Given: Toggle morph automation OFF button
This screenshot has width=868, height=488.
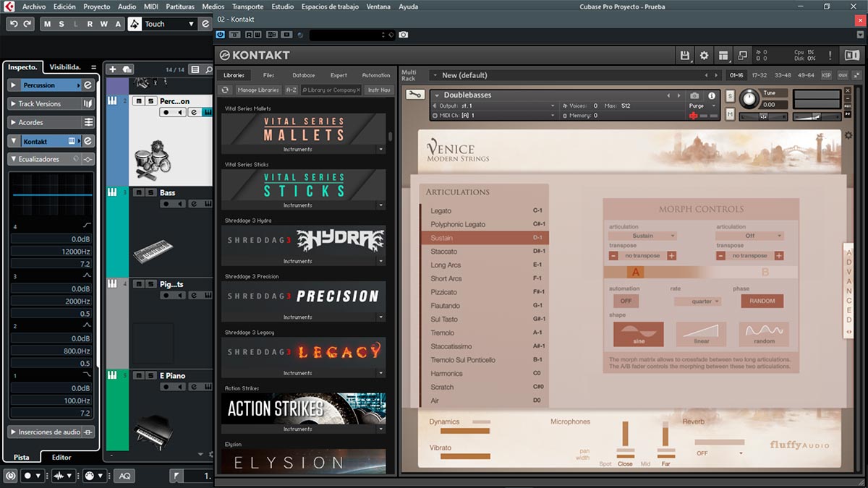Looking at the screenshot, I should point(626,301).
